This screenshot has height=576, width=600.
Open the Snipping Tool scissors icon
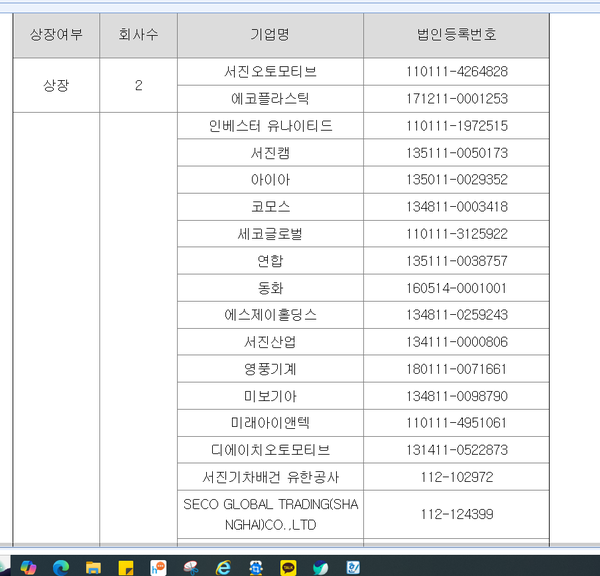pos(191,567)
